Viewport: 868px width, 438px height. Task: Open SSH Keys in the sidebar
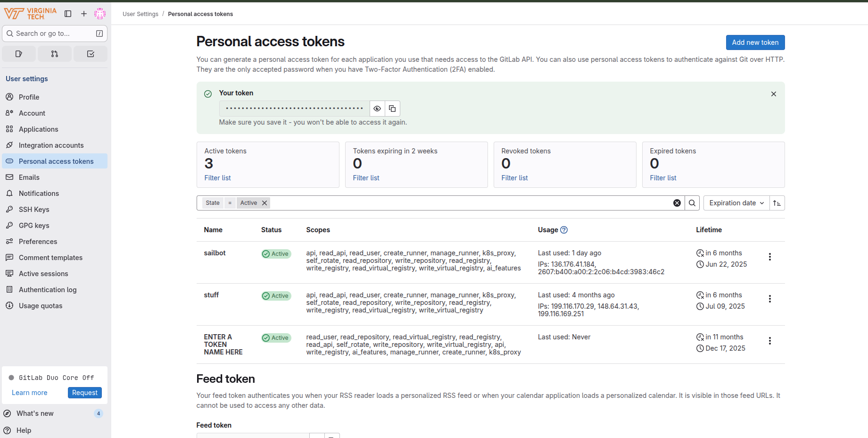click(x=34, y=210)
